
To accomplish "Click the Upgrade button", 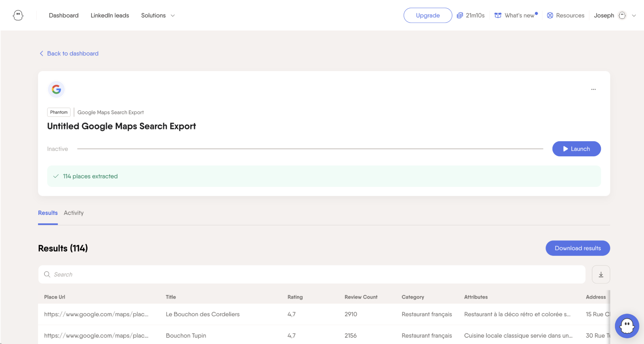I will (428, 15).
